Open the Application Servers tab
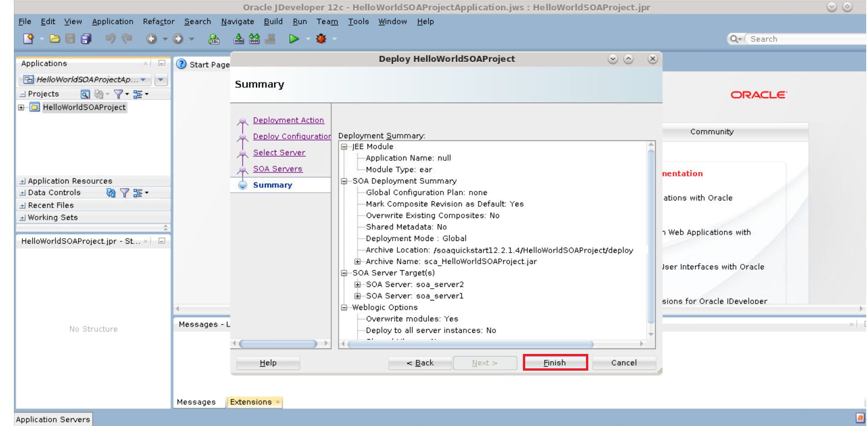868x426 pixels. 53,419
